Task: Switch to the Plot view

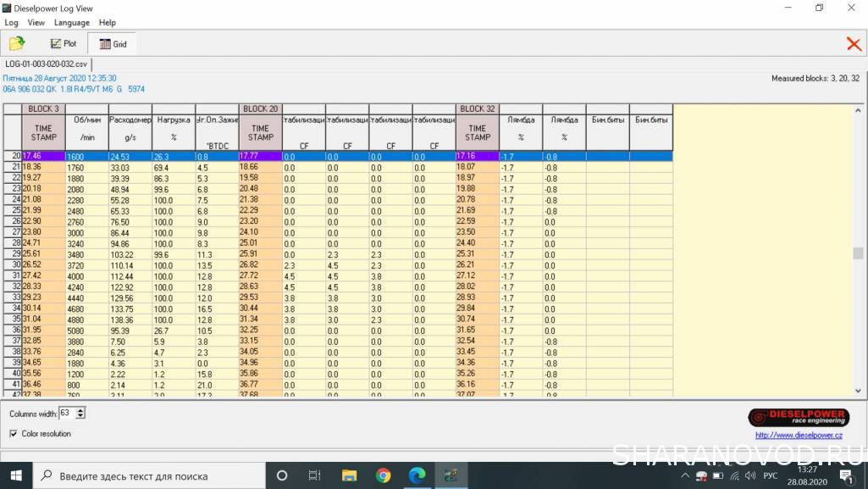Action: [64, 43]
